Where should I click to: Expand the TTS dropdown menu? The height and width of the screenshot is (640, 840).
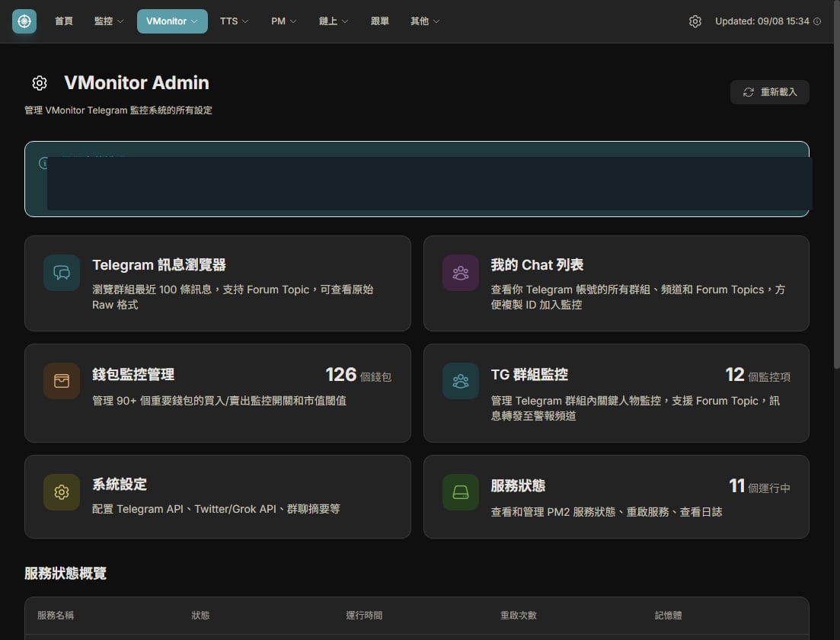234,21
